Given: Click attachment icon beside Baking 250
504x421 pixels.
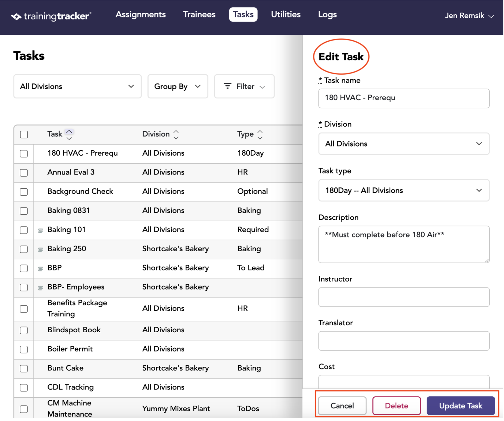Looking at the screenshot, I should click(x=40, y=249).
